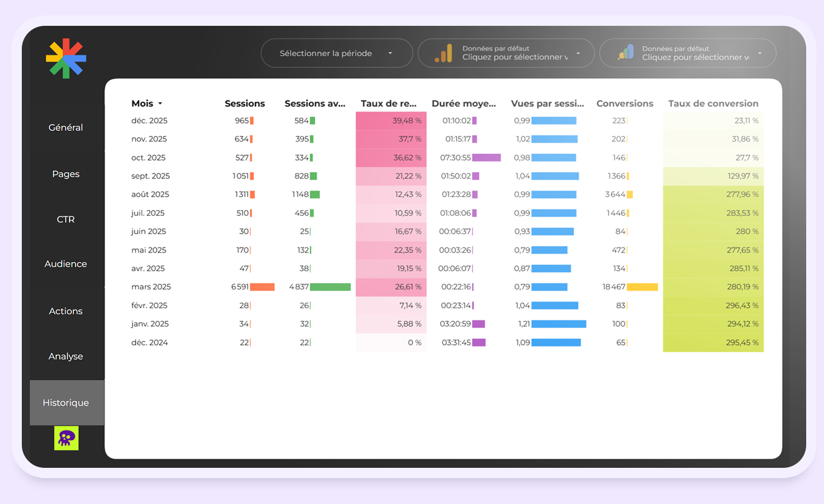Expand the Ads Données par défaut selector arrow
Screen dimensions: 824x504
point(760,53)
